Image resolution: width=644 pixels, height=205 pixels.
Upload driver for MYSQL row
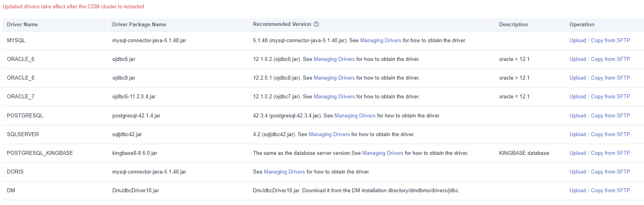coord(577,41)
